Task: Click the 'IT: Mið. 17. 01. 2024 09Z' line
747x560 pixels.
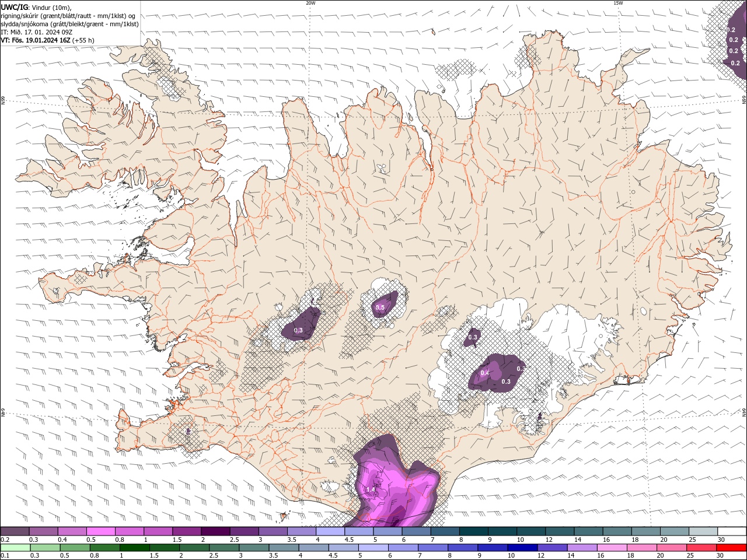Action: 36,32
